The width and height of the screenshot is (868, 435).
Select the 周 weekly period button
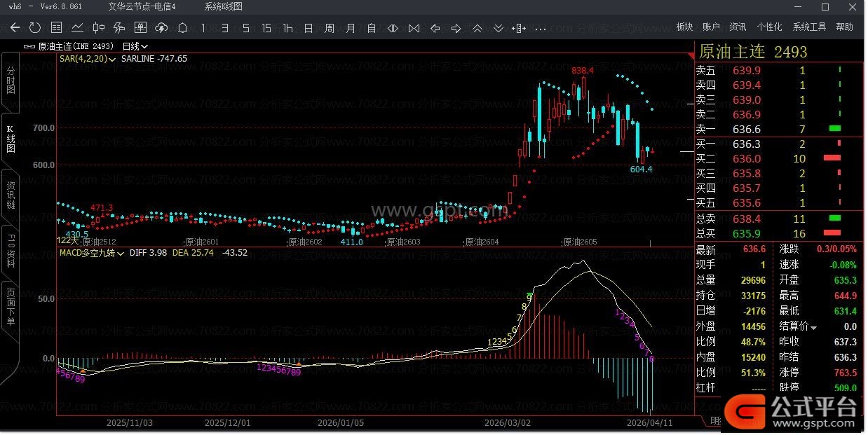tap(330, 28)
